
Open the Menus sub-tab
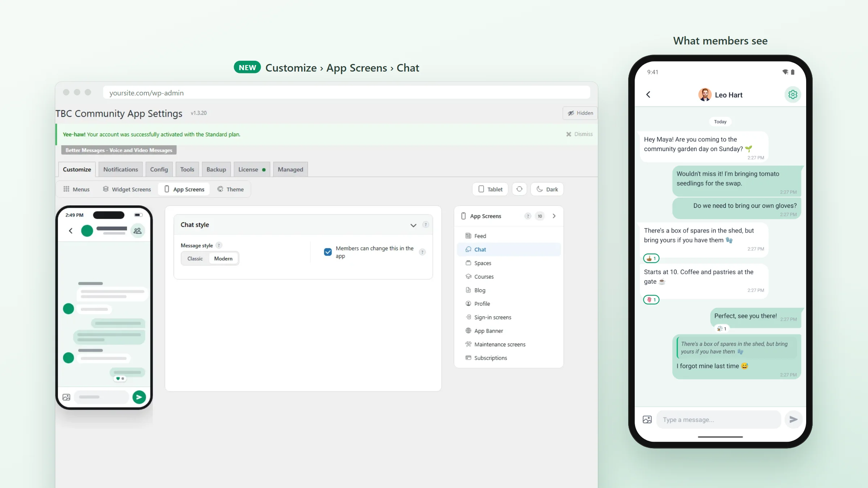click(x=76, y=189)
